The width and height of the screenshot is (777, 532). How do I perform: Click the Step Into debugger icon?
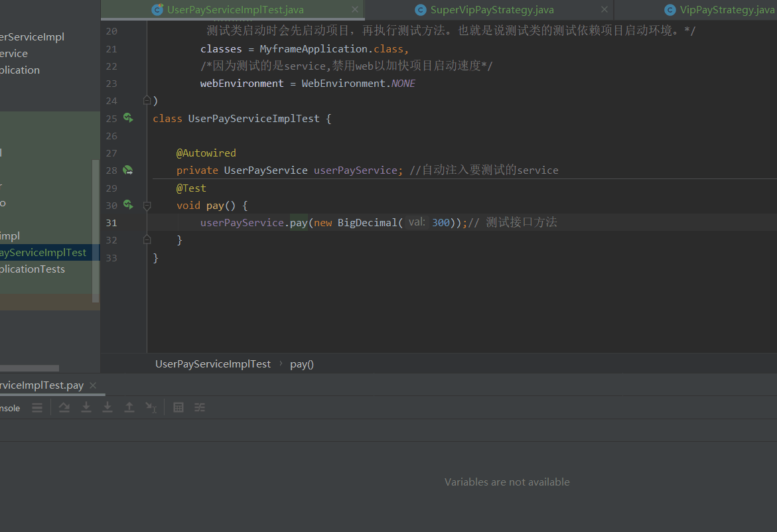86,408
